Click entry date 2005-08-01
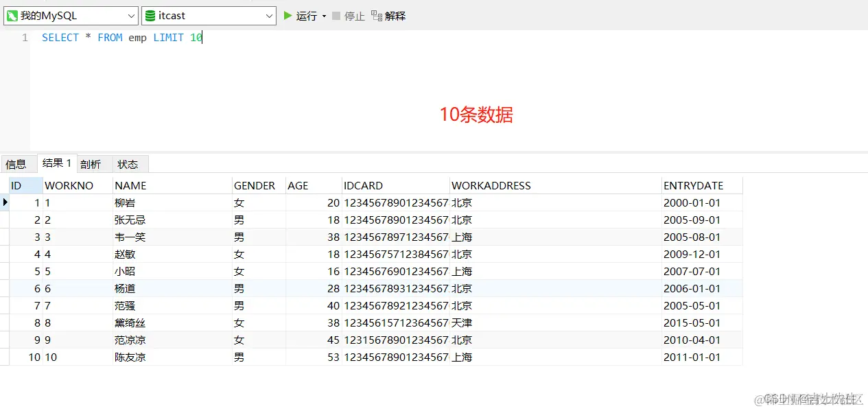868x411 pixels. coord(702,237)
